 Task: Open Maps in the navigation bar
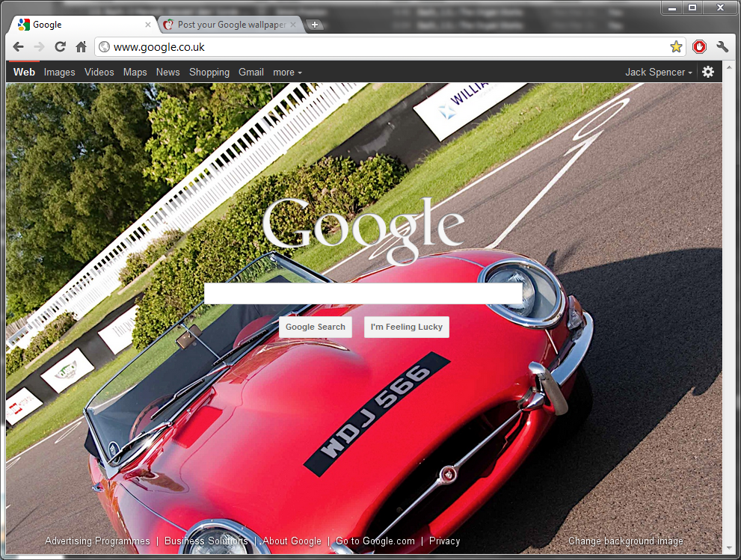tap(135, 72)
